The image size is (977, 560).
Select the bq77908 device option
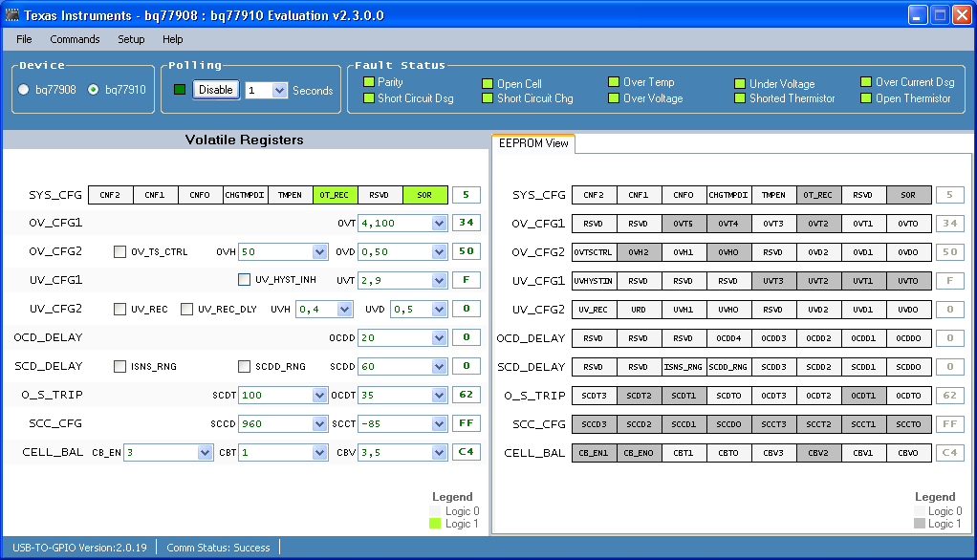tap(24, 90)
